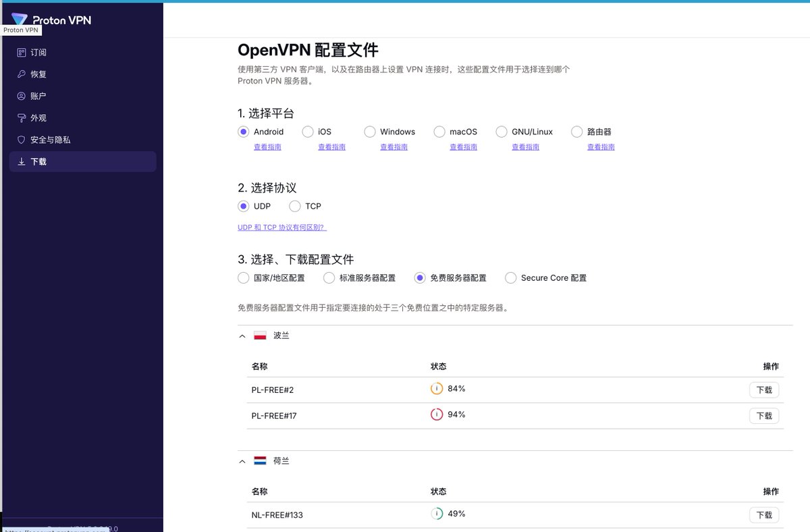
Task: Open 下载 in the sidebar
Action: [82, 161]
